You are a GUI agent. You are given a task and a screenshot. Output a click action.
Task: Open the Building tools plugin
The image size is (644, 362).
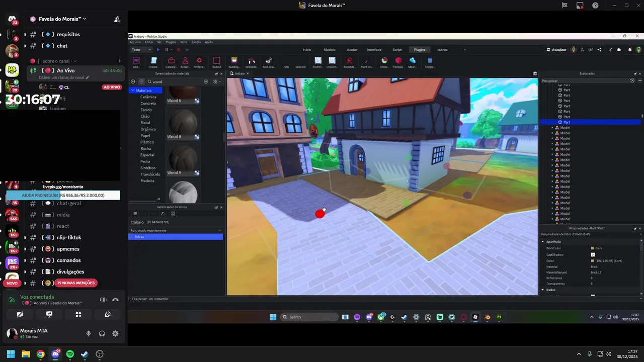click(234, 62)
